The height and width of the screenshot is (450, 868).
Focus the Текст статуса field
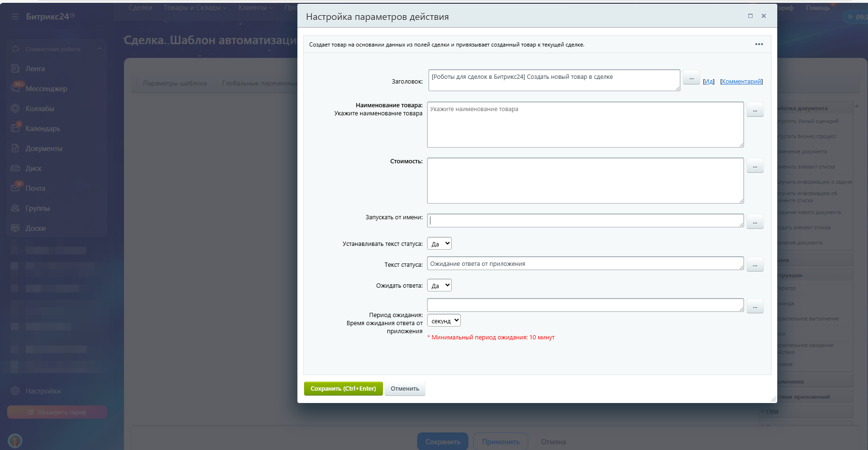585,263
